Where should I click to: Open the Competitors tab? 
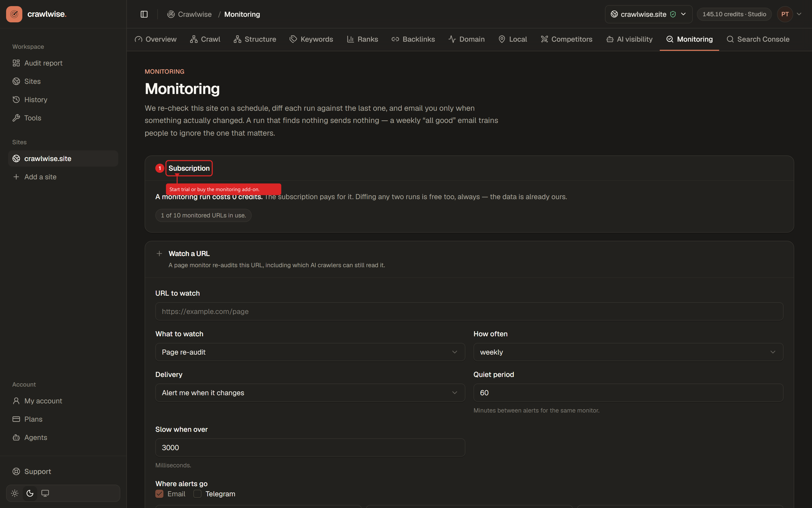click(566, 39)
